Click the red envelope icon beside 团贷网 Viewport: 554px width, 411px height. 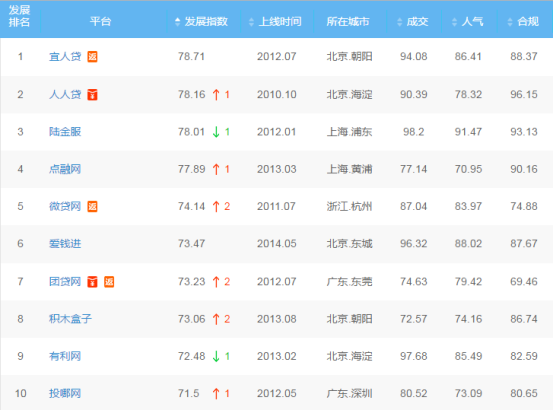coord(92,282)
